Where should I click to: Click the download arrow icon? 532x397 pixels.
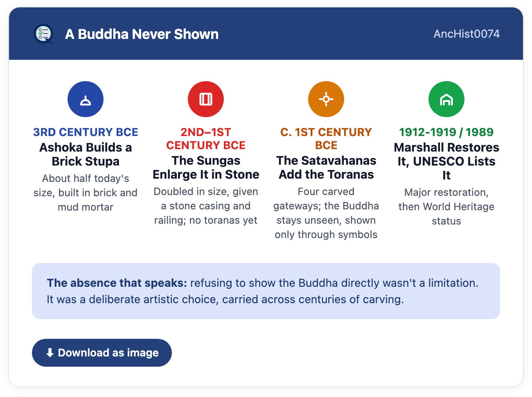tap(50, 353)
